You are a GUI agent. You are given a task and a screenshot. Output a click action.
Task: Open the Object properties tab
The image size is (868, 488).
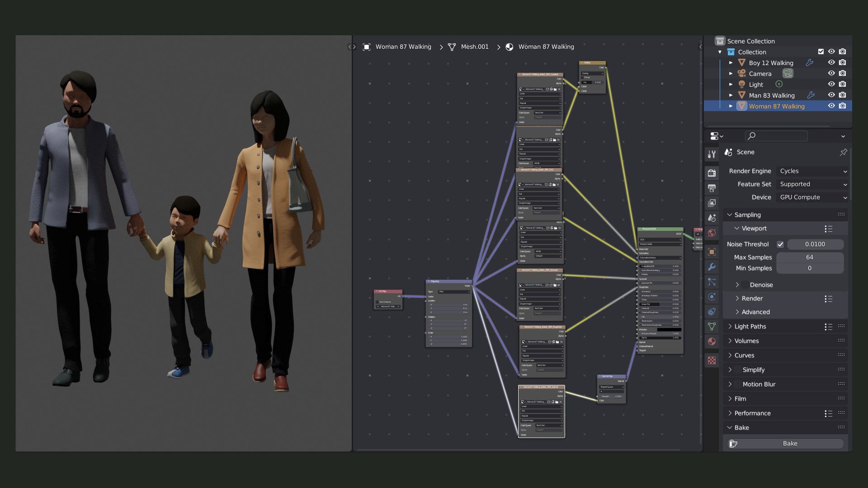[712, 252]
